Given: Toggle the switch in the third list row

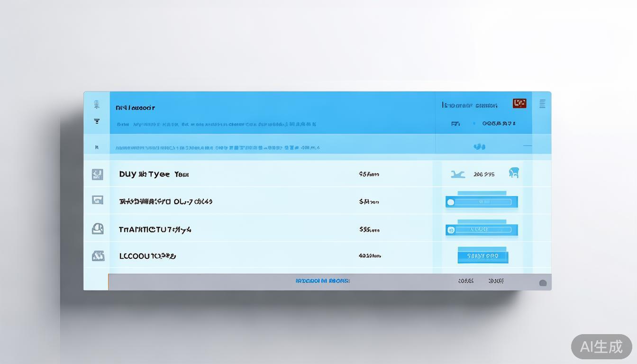Looking at the screenshot, I should (481, 230).
